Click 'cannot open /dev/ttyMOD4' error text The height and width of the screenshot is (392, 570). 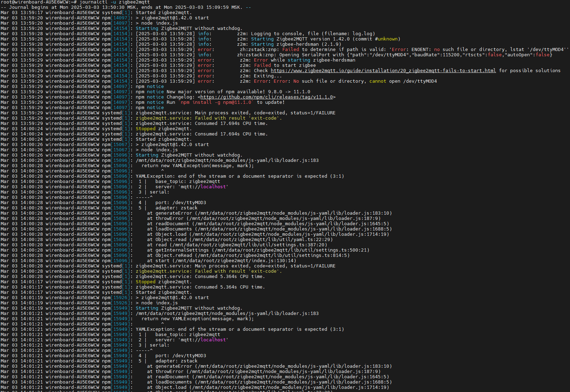(403, 81)
